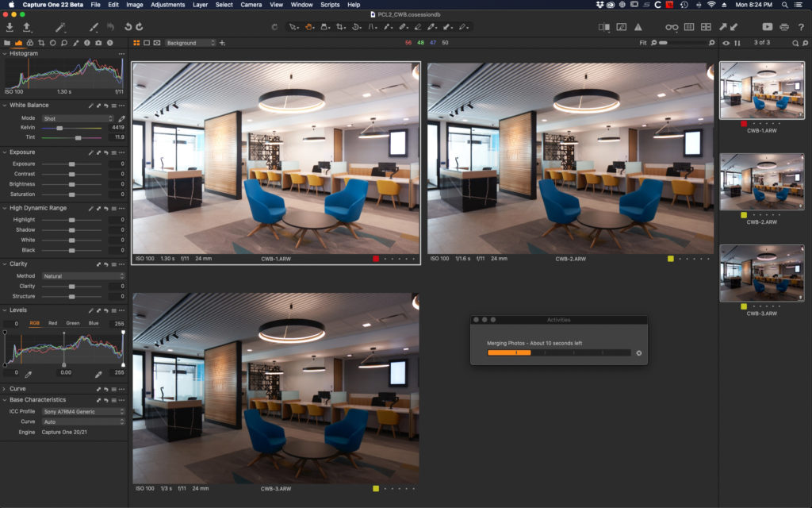Open the Clarity Method dropdown

point(83,276)
